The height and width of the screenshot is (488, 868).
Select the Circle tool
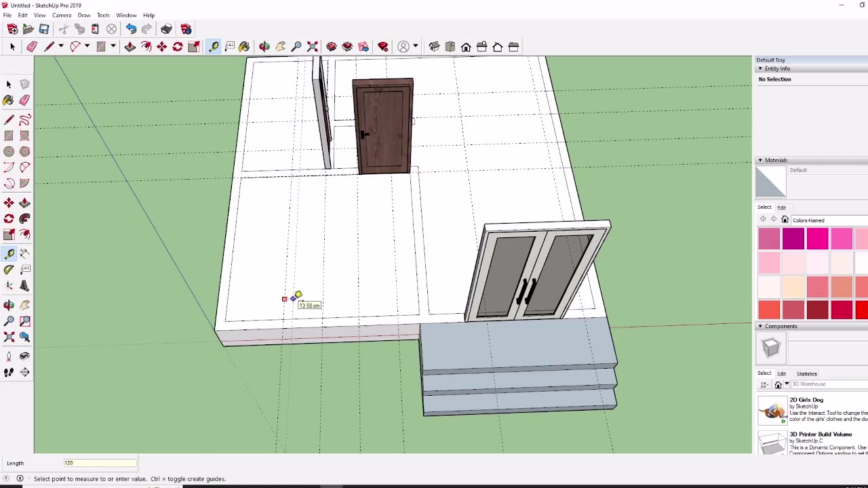click(x=9, y=151)
